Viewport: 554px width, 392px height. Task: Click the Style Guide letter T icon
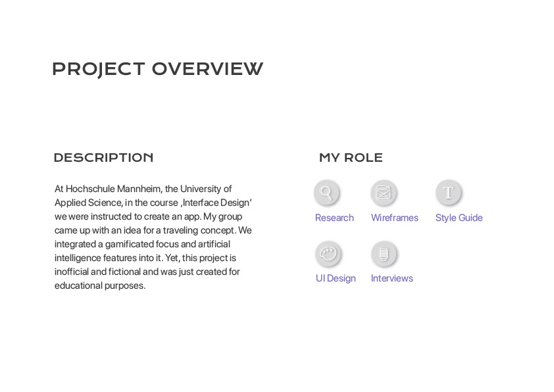pyautogui.click(x=448, y=193)
